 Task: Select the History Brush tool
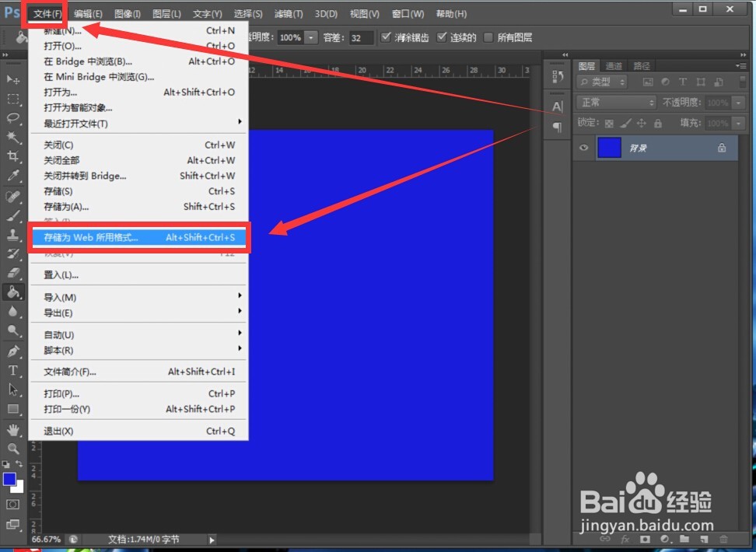point(13,254)
